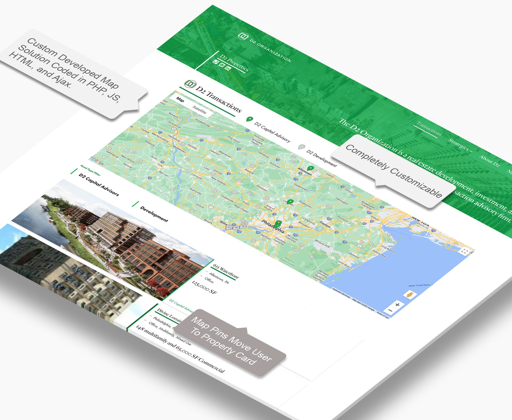Switch map to Satellite view
512x420 pixels.
[199, 109]
